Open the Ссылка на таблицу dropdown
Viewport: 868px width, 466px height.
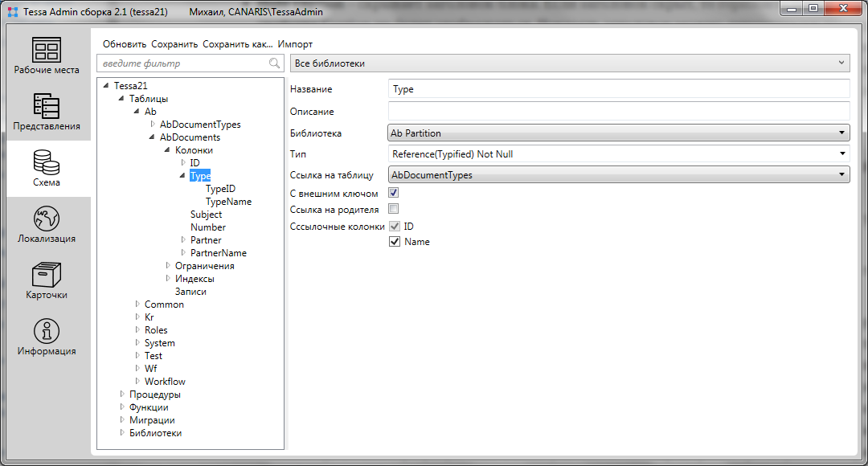coord(618,174)
